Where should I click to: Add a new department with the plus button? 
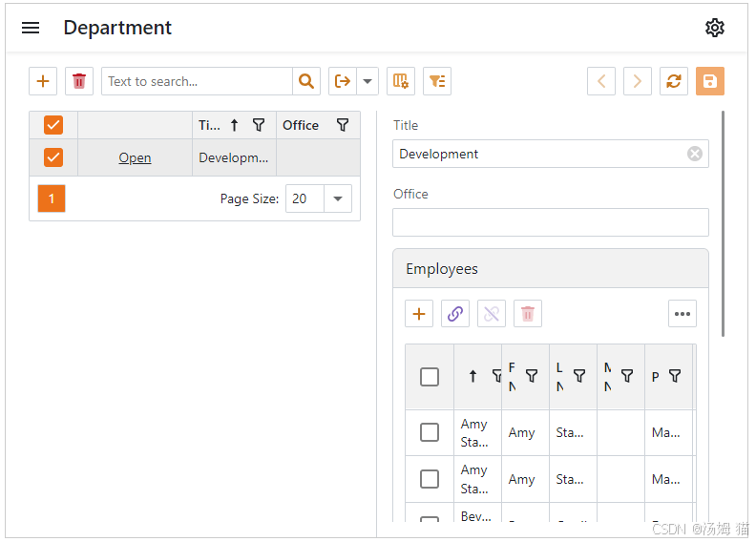click(x=43, y=81)
